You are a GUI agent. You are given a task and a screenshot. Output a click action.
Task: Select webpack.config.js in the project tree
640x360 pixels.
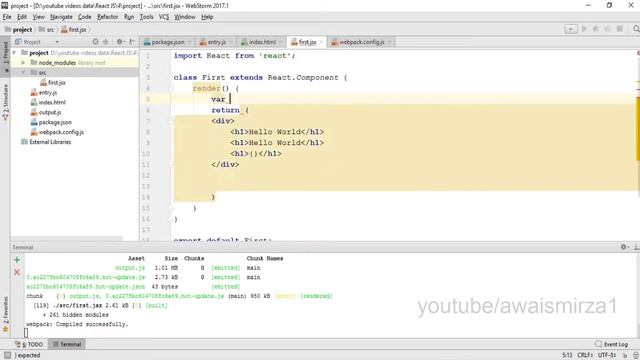click(57, 132)
